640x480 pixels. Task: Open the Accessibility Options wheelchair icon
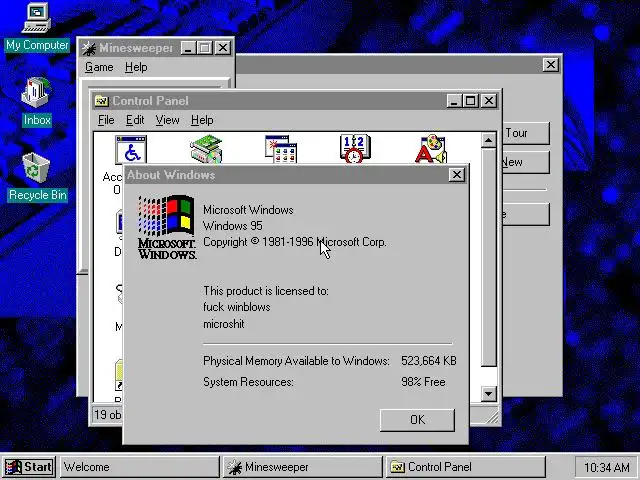pos(131,150)
